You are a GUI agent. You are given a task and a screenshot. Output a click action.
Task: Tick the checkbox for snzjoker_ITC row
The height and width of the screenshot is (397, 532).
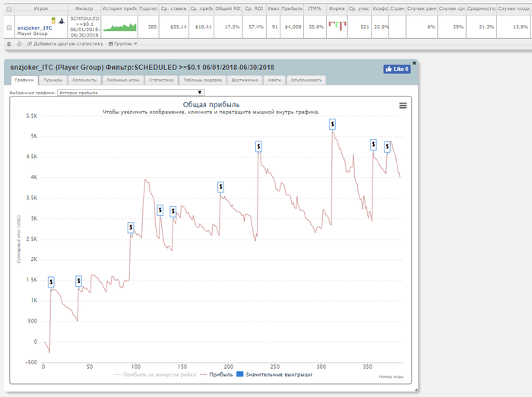[x=9, y=27]
